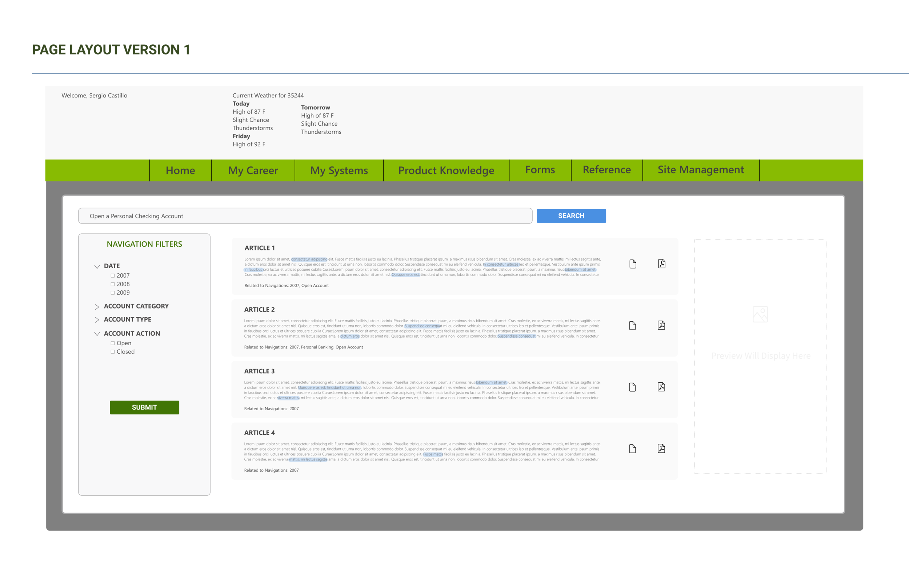The height and width of the screenshot is (588, 909).
Task: Open Article 3 PDF icon
Action: point(661,386)
